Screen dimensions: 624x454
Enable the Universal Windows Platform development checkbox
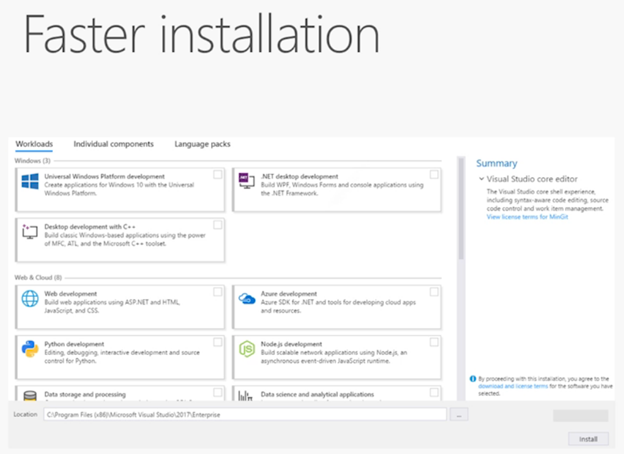pos(218,174)
